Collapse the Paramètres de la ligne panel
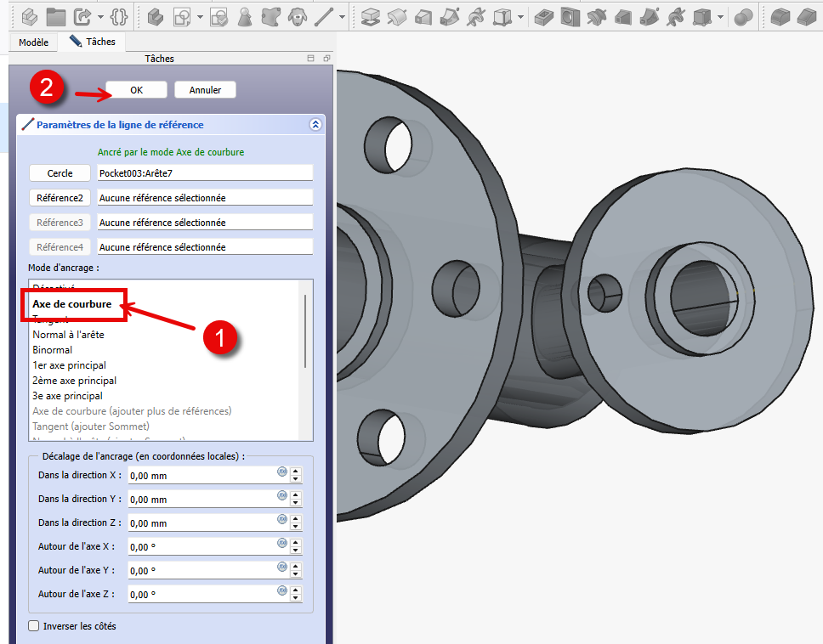This screenshot has width=823, height=644. pos(315,124)
